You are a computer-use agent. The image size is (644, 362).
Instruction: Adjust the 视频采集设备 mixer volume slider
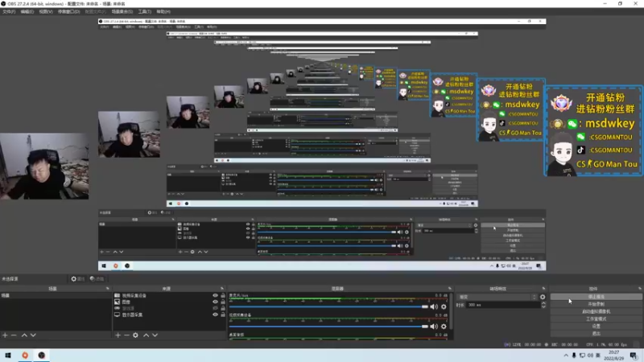[x=328, y=327]
